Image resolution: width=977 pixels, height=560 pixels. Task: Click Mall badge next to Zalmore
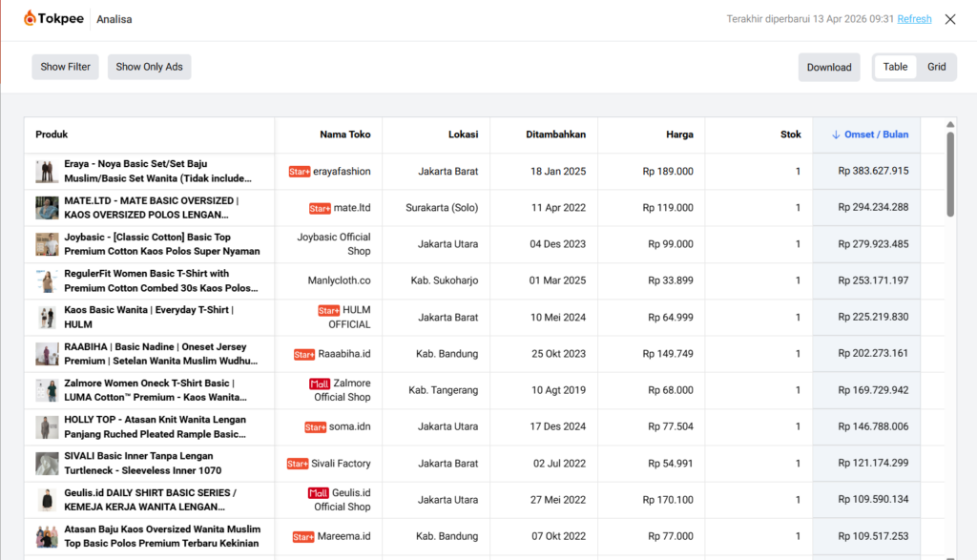click(319, 384)
